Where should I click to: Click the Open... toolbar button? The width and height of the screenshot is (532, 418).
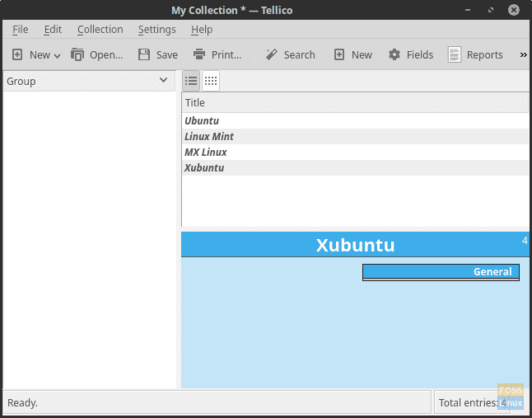click(x=97, y=54)
